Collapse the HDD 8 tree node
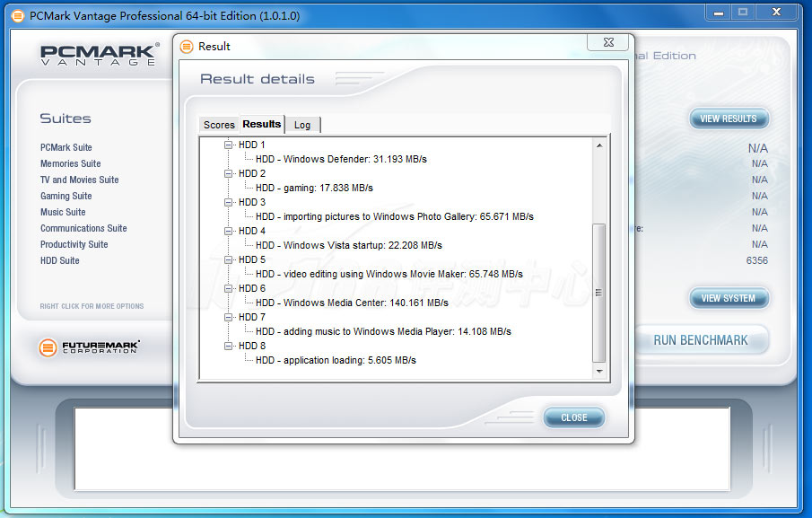The width and height of the screenshot is (812, 518). [x=229, y=346]
